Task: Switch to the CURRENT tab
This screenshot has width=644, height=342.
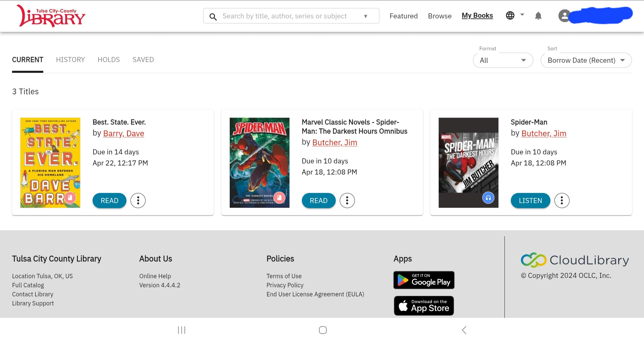Action: pyautogui.click(x=28, y=60)
